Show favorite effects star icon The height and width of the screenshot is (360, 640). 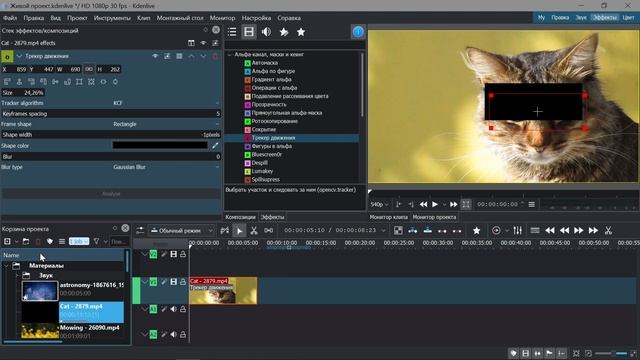[301, 32]
